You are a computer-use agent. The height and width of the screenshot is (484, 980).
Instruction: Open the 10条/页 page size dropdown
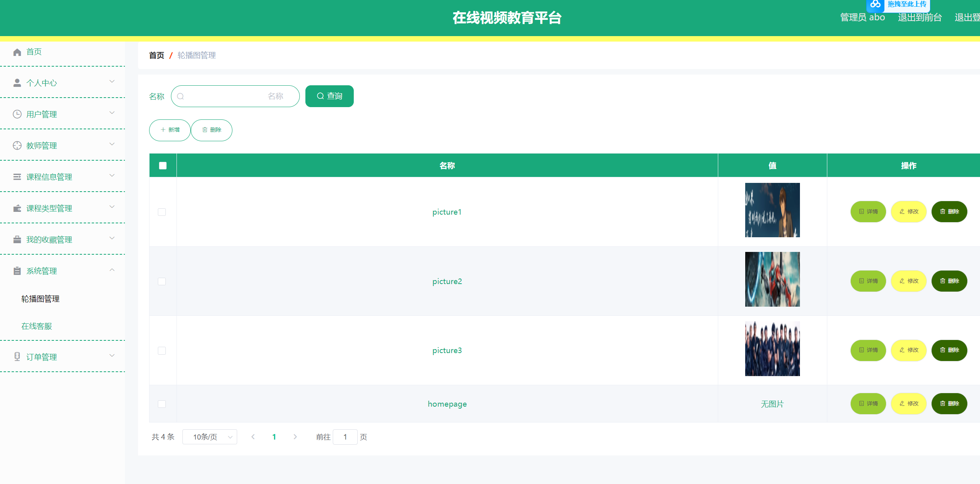click(x=209, y=436)
